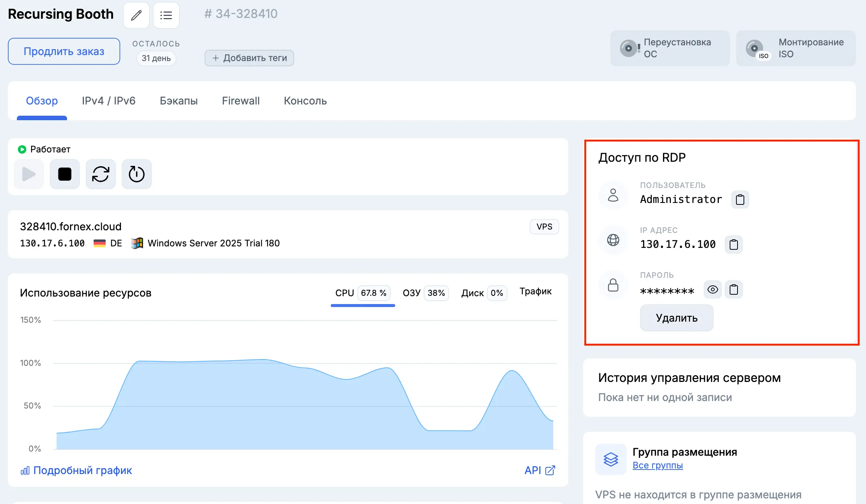
Task: Open the IPv4 / IPv6 tab
Action: pos(109,101)
